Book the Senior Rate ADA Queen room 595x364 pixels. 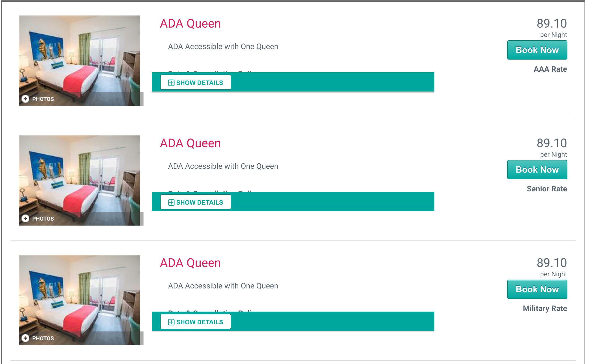[537, 170]
